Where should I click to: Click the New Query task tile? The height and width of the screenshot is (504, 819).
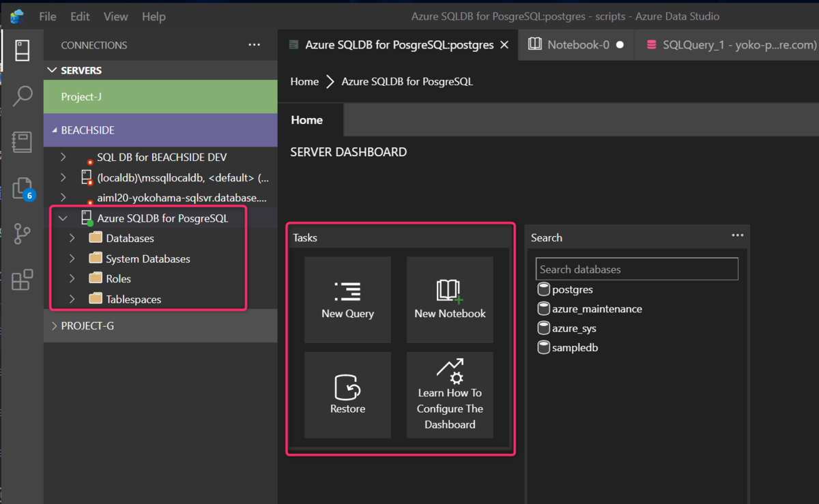pos(347,299)
